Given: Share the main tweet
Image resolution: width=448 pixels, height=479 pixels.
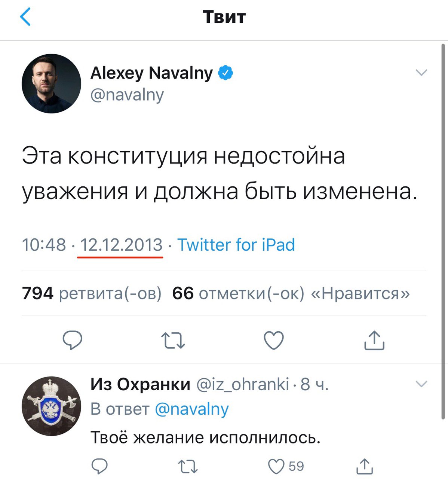Looking at the screenshot, I should coord(374,340).
